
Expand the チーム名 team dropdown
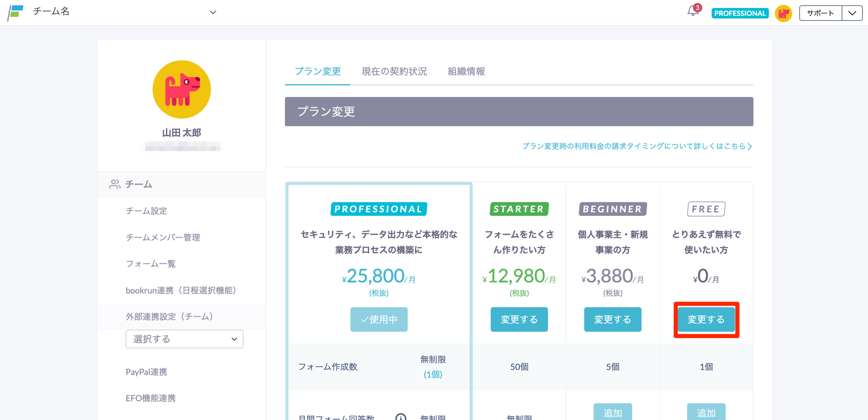tap(213, 12)
